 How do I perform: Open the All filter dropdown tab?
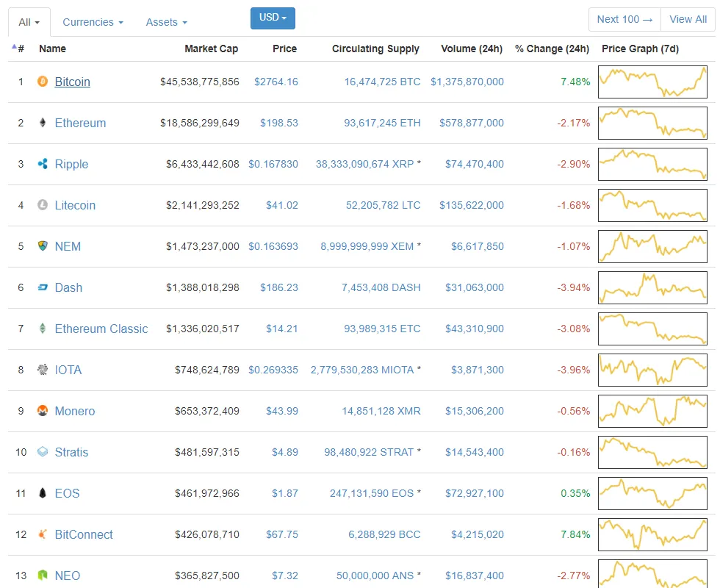29,22
